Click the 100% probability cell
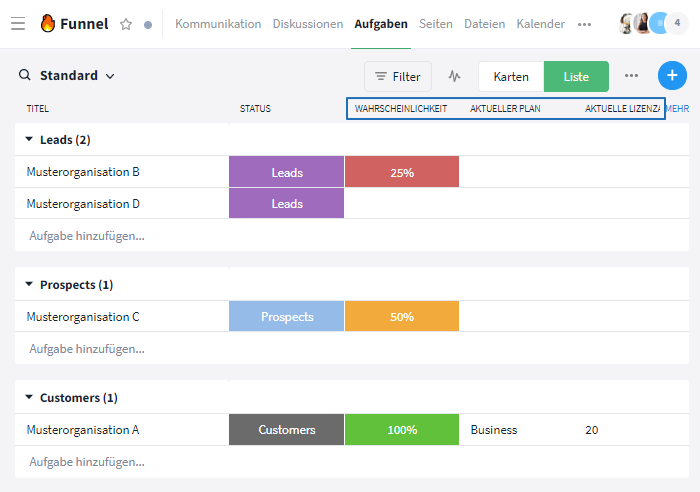 click(402, 429)
